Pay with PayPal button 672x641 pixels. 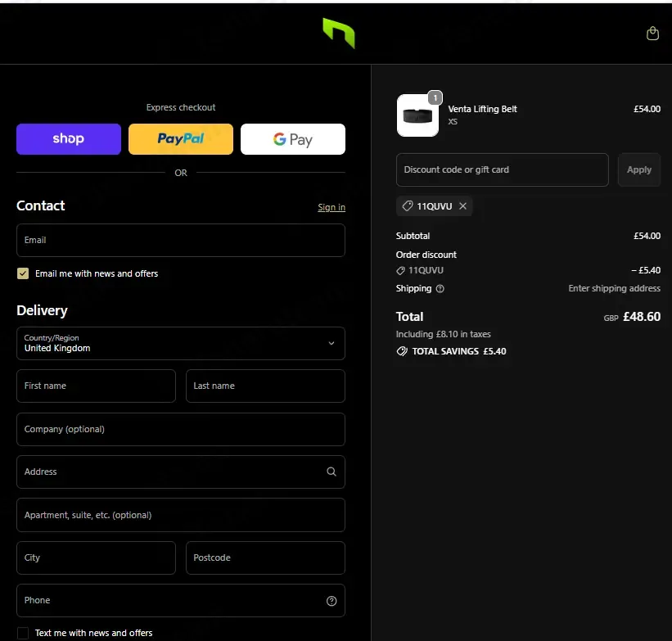point(181,139)
